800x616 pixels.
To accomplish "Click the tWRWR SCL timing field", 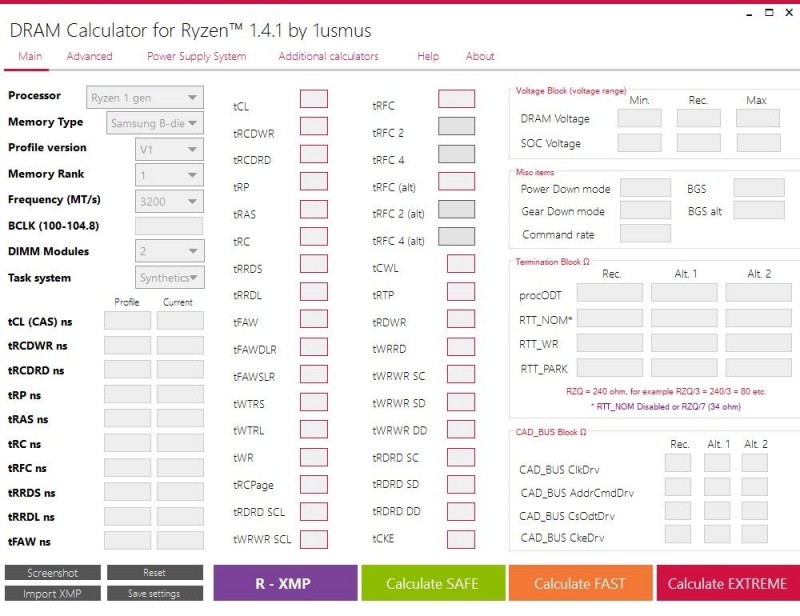I will (x=314, y=539).
